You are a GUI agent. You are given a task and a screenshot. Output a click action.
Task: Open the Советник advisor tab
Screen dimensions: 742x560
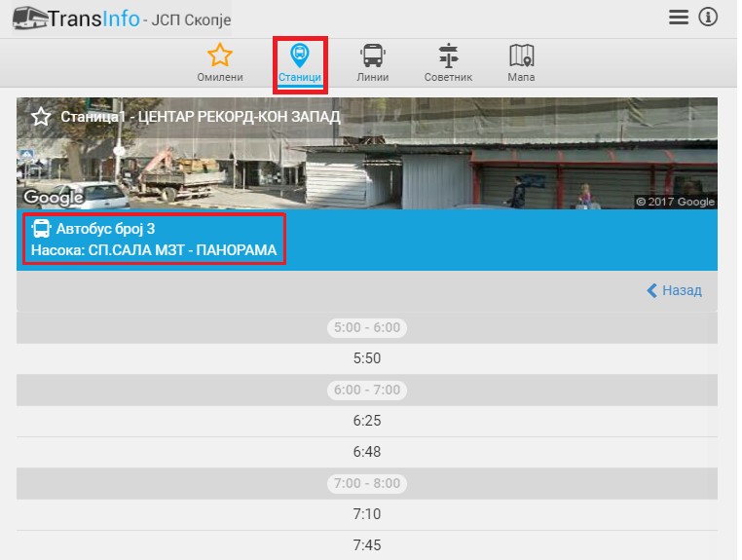click(x=448, y=62)
